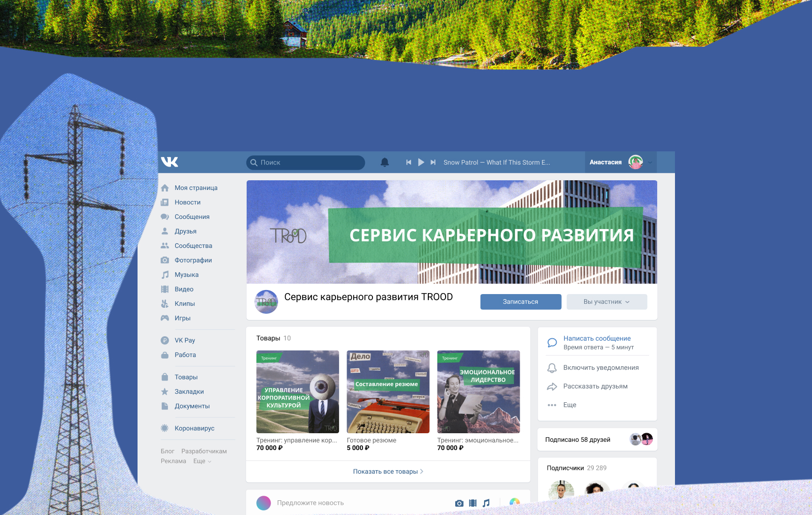Click the notification bell in the header
This screenshot has height=515, width=812.
[384, 162]
